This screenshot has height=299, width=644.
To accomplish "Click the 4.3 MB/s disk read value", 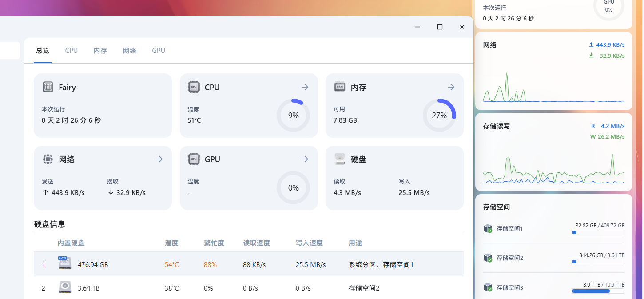I will [347, 193].
